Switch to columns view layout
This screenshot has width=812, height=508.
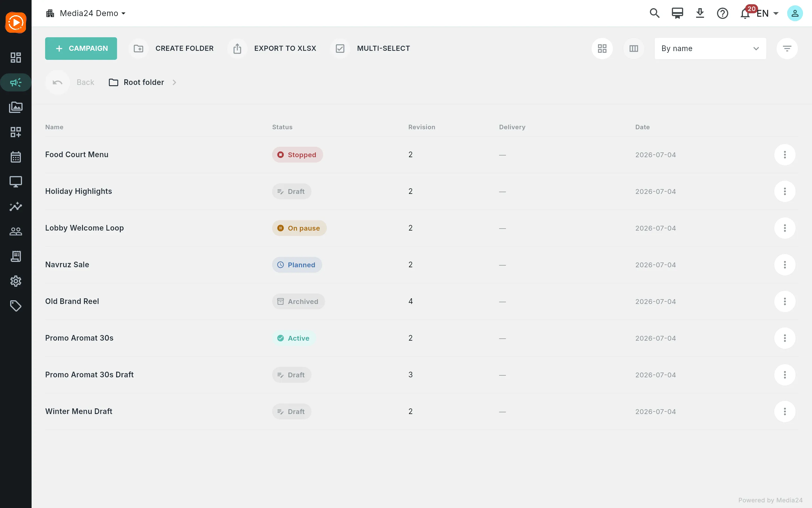tap(634, 48)
